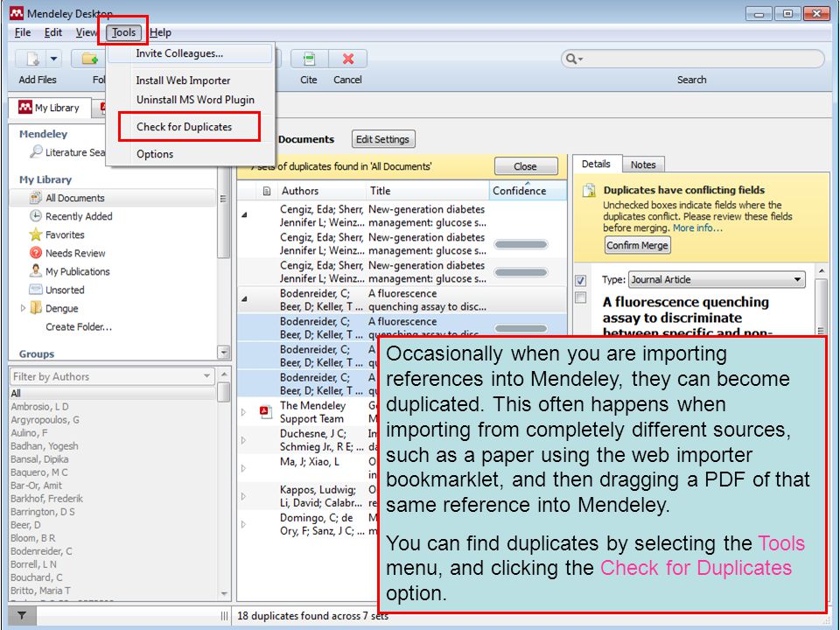Switch to the Details tab
This screenshot has width=840, height=630.
[x=596, y=164]
